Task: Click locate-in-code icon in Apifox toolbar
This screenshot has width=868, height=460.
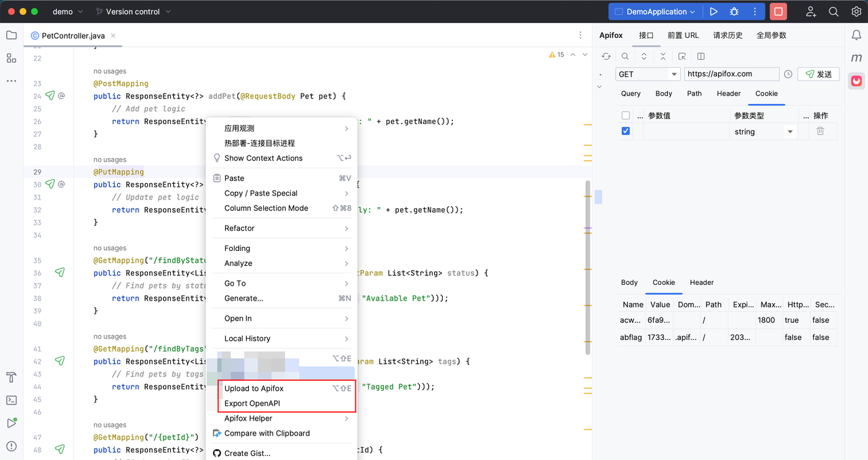Action: tap(682, 56)
